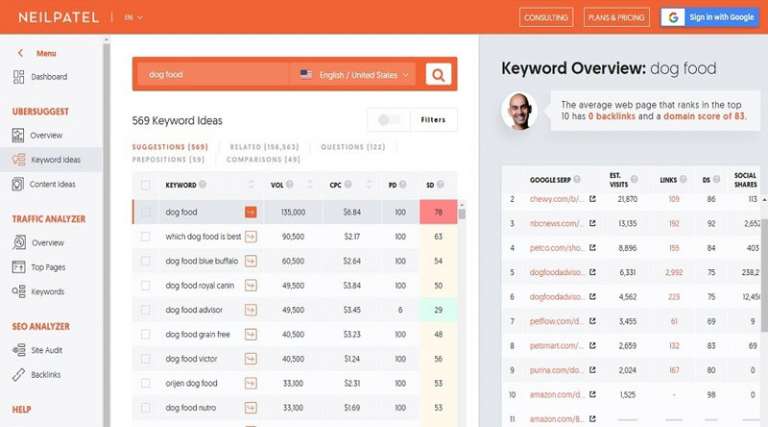Click Sign in with Google button
Image resolution: width=768 pixels, height=427 pixels.
(x=710, y=18)
